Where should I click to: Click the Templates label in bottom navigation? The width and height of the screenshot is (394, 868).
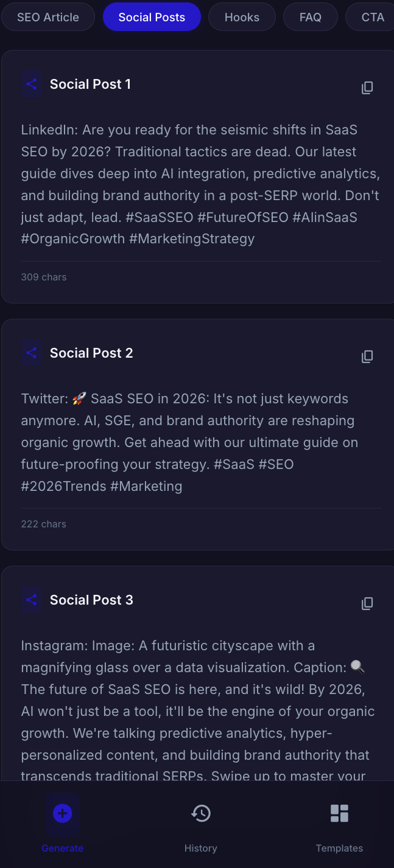(x=339, y=848)
